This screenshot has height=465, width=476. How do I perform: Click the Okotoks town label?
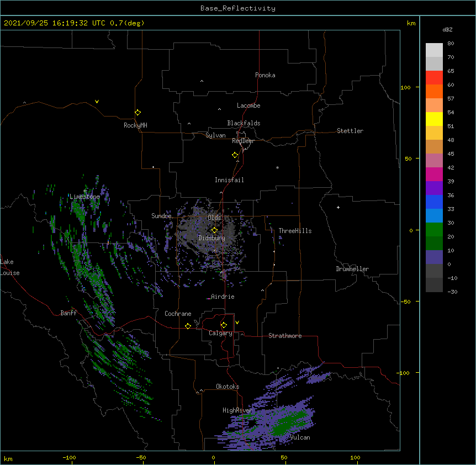click(228, 387)
